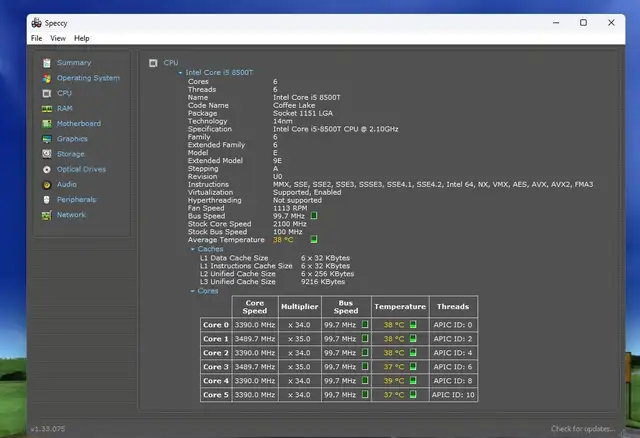
Task: Click the Operating System icon in the sidebar
Action: [47, 78]
